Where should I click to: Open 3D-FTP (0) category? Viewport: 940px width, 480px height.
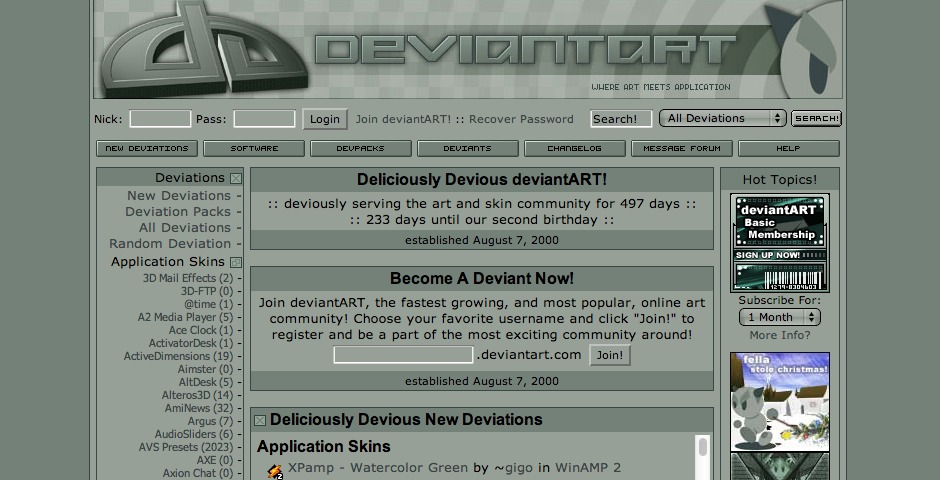(x=207, y=291)
